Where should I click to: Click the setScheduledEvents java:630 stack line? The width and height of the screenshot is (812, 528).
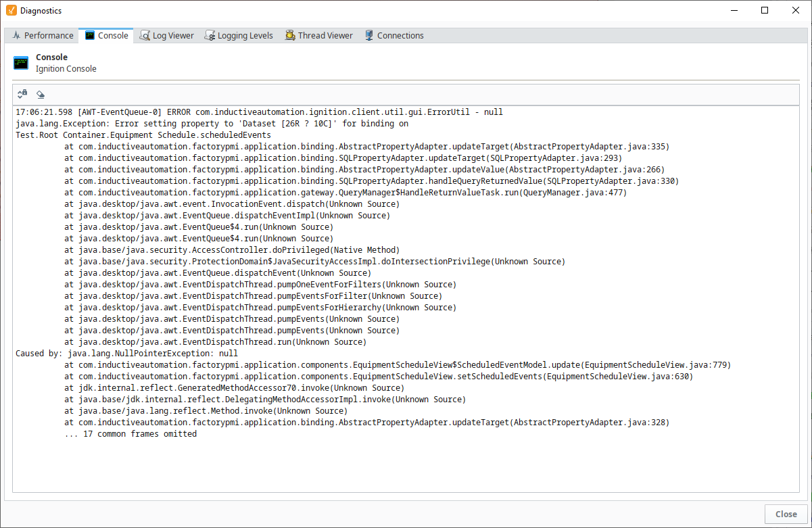coord(379,377)
